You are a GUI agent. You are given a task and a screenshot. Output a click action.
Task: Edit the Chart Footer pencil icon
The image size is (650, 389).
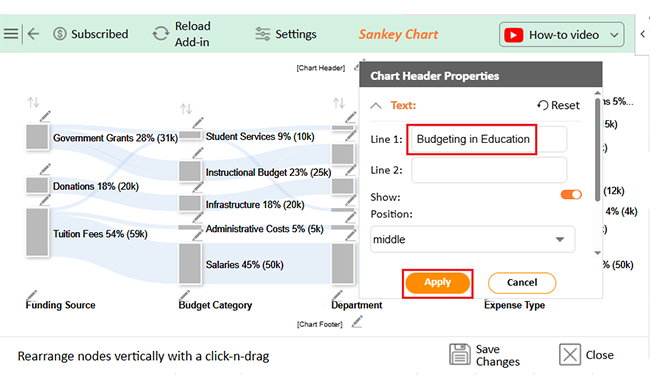tap(357, 322)
